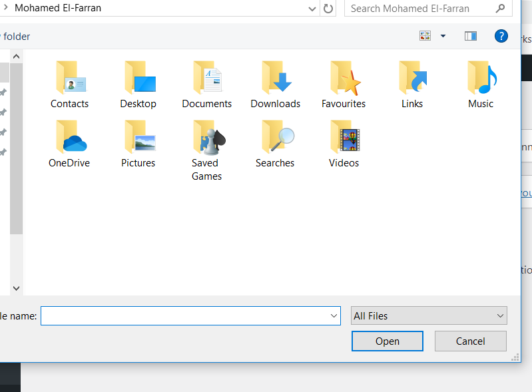Click the Help question mark icon
532x392 pixels.
tap(501, 36)
